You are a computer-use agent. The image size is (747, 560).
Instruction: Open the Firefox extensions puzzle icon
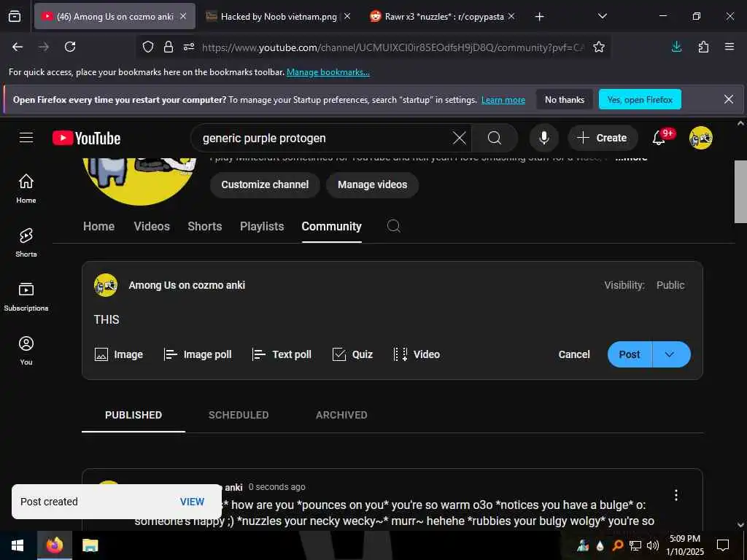coord(703,47)
